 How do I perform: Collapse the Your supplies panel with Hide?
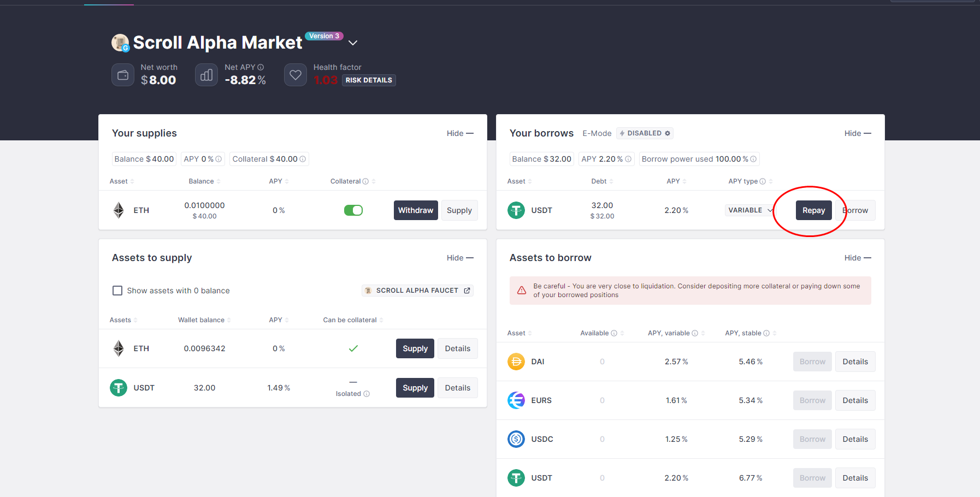tap(459, 133)
